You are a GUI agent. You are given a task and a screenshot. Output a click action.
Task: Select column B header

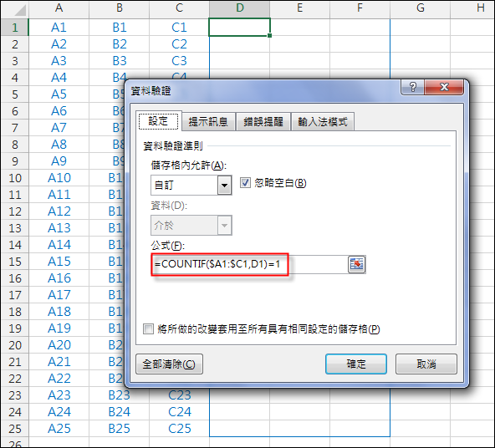pos(119,8)
